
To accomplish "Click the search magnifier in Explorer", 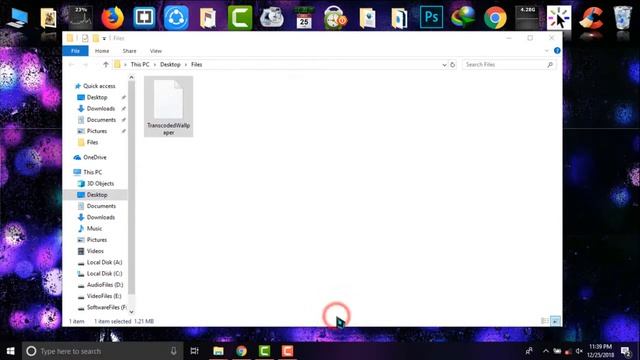I will click(550, 64).
